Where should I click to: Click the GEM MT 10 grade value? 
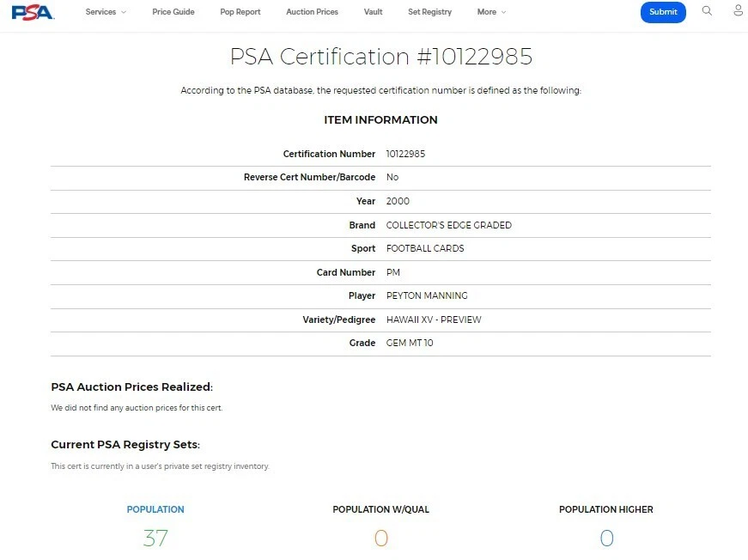[x=411, y=343]
